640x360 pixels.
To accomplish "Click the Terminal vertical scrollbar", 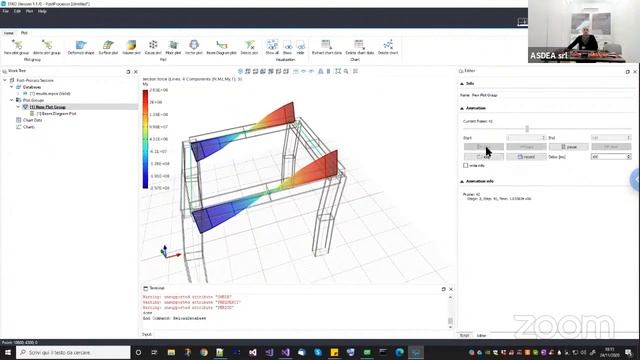I will pyautogui.click(x=450, y=311).
